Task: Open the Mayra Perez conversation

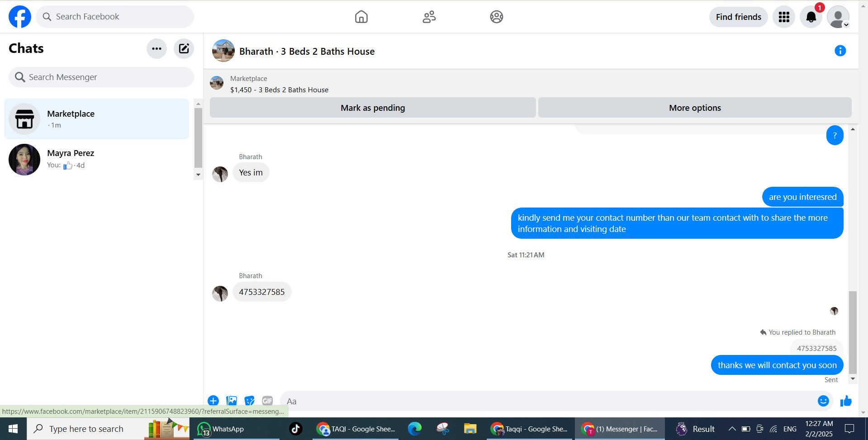Action: (x=96, y=159)
